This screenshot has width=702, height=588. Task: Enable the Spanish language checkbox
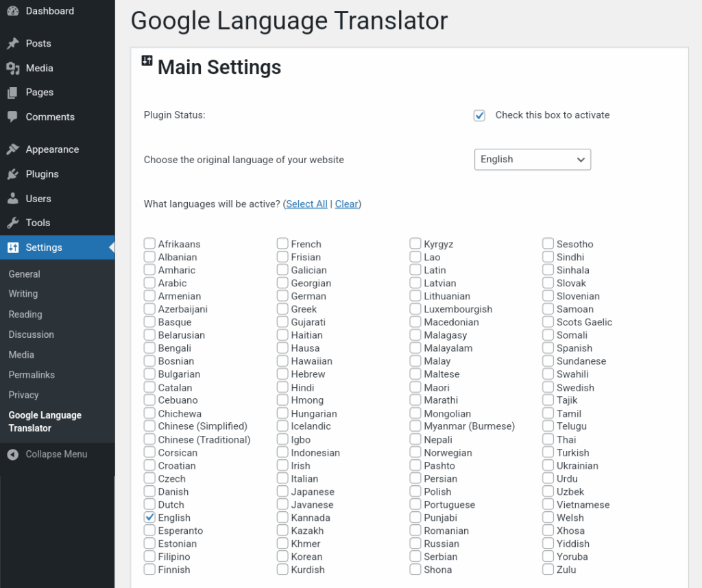tap(548, 348)
